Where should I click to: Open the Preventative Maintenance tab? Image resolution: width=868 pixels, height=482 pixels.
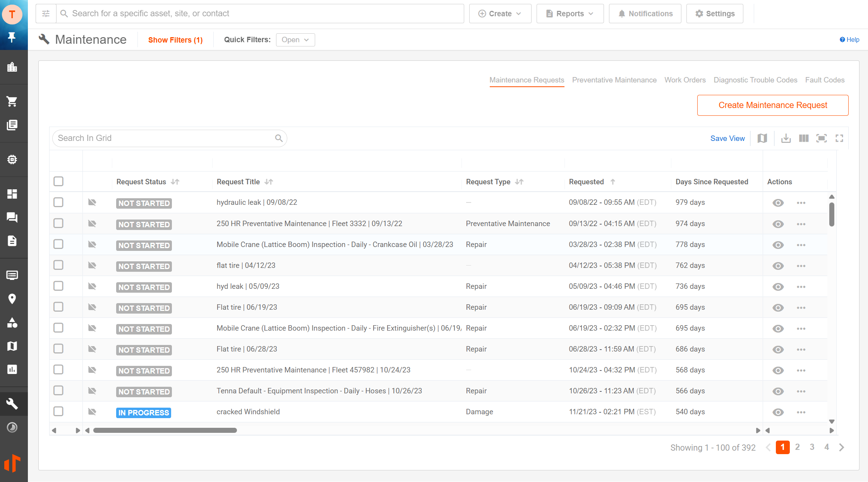pyautogui.click(x=614, y=80)
